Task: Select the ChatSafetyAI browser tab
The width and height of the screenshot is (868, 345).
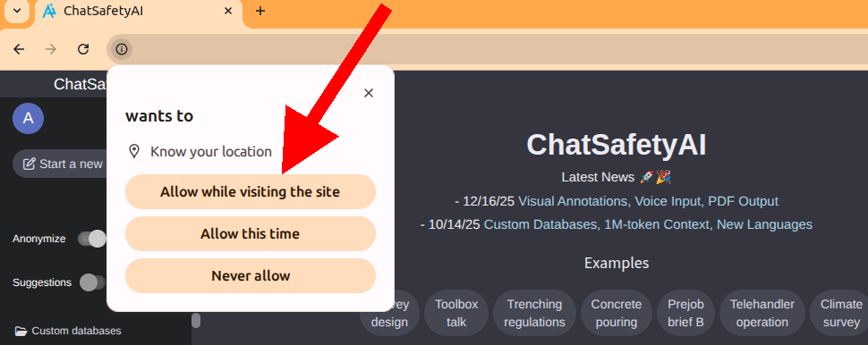Action: pos(139,12)
